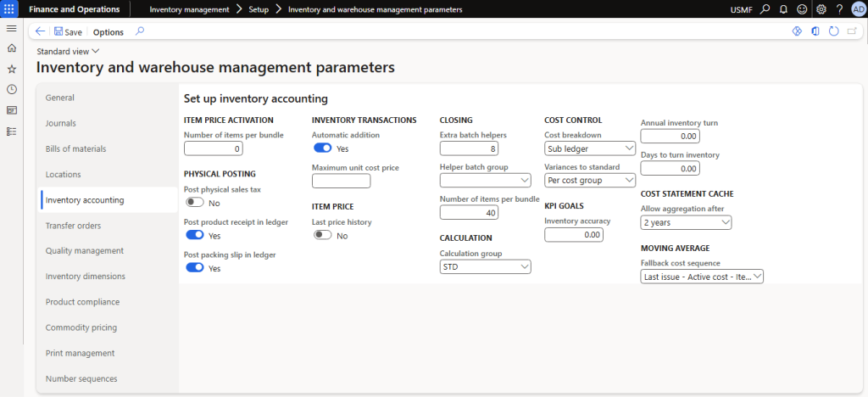Click the back arrow in action bar
This screenshot has width=868, height=397.
(41, 31)
